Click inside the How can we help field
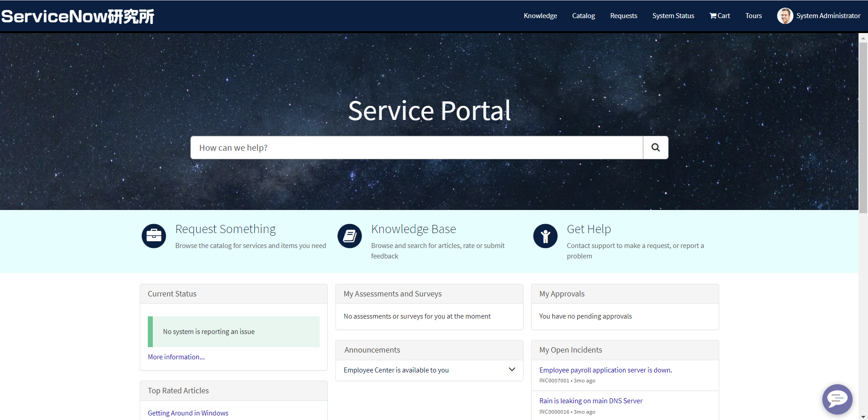The image size is (868, 420). click(x=416, y=147)
